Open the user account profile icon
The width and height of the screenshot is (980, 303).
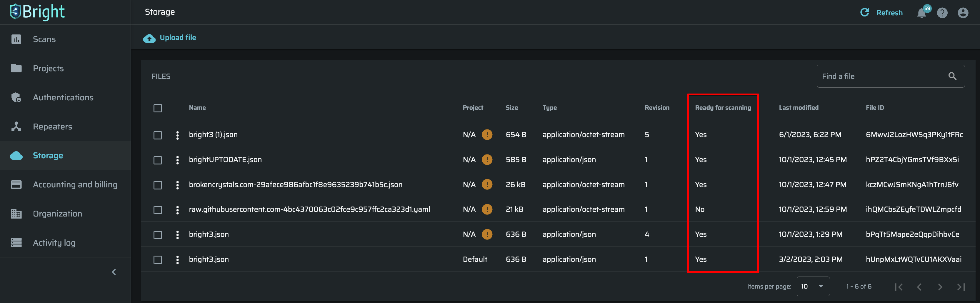point(963,13)
